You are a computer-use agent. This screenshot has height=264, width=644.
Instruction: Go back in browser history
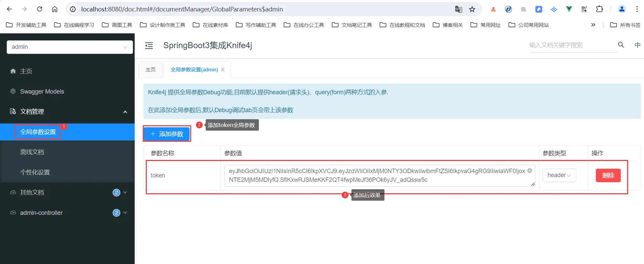pos(9,9)
